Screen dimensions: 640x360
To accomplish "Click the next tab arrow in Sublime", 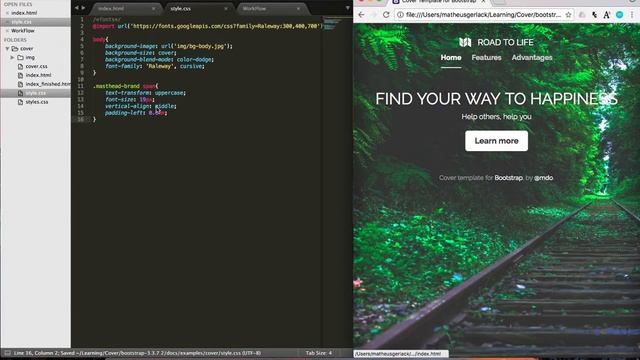I will click(83, 8).
